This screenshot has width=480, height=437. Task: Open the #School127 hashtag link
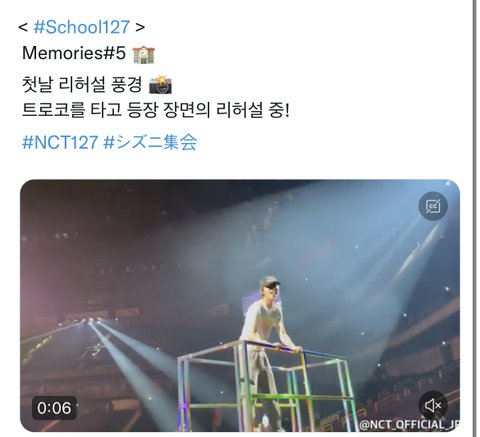[x=81, y=27]
